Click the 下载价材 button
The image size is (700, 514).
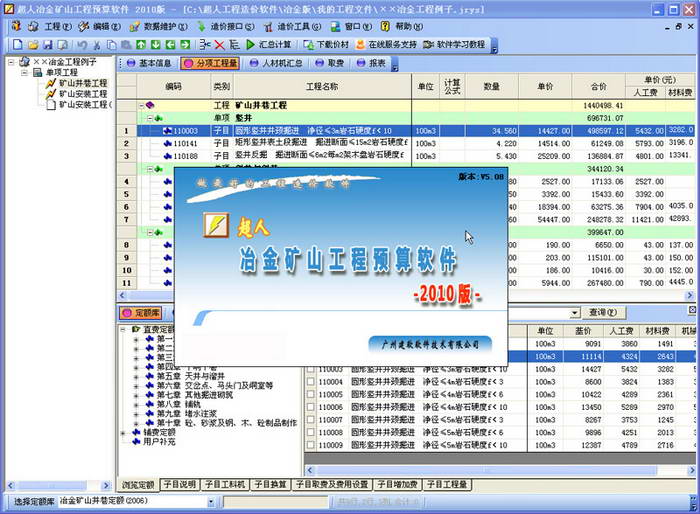326,44
